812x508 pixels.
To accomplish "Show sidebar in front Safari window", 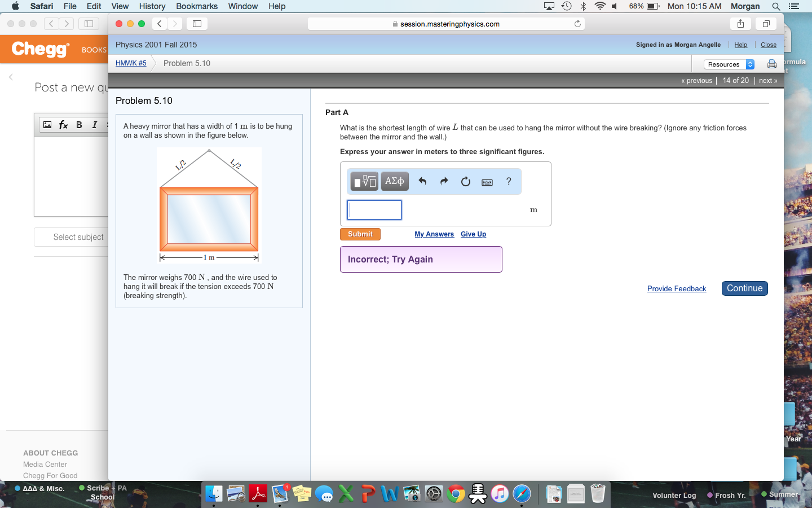I will click(x=197, y=24).
